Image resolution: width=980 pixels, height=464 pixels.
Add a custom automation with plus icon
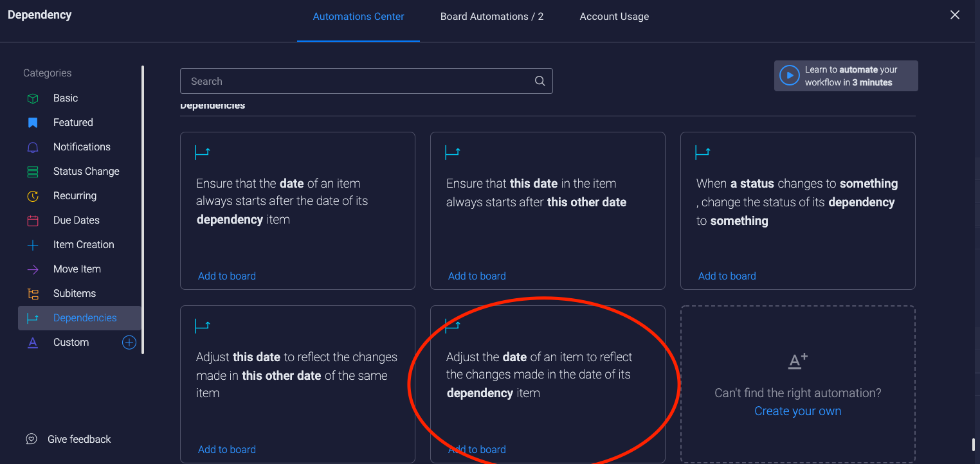pyautogui.click(x=129, y=343)
